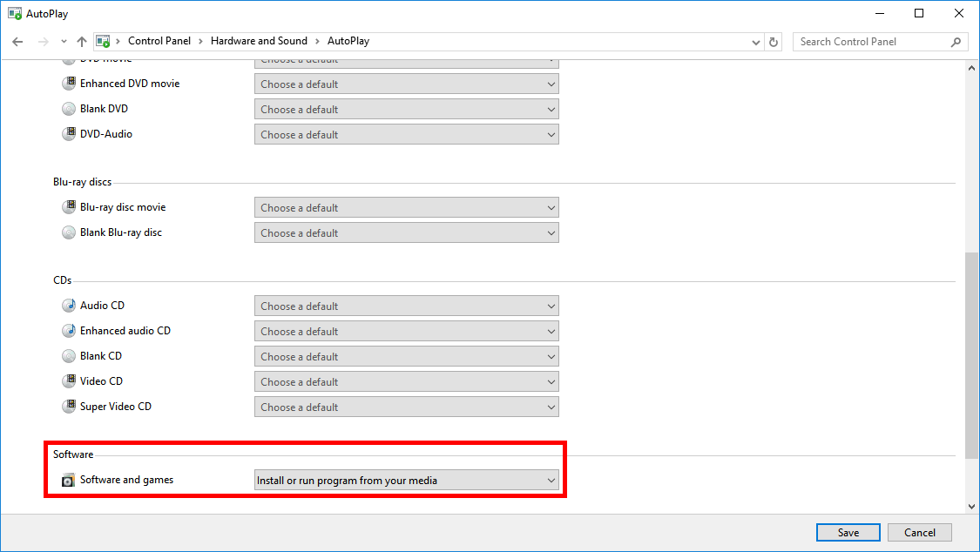This screenshot has height=552, width=980.
Task: Click the Blank DVD disc icon
Action: [69, 109]
